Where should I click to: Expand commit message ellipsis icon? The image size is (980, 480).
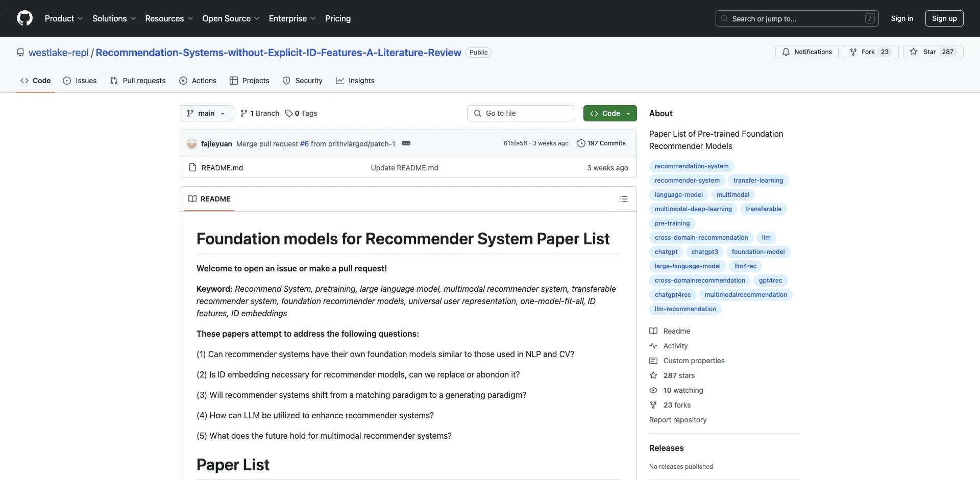tap(406, 143)
